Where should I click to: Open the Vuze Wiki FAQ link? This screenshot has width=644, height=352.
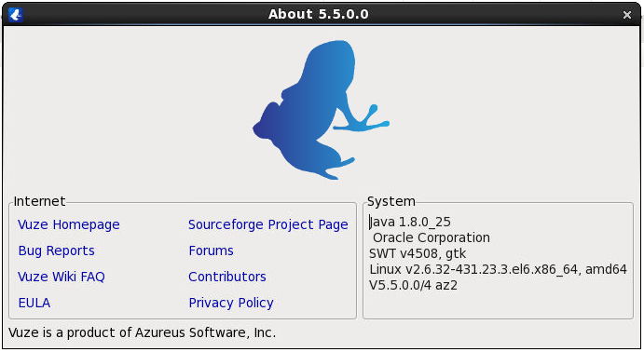[62, 277]
